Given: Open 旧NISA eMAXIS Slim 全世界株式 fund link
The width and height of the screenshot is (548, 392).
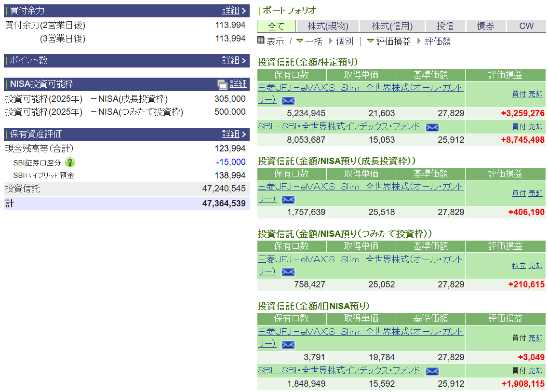Looking at the screenshot, I should coord(361,332).
